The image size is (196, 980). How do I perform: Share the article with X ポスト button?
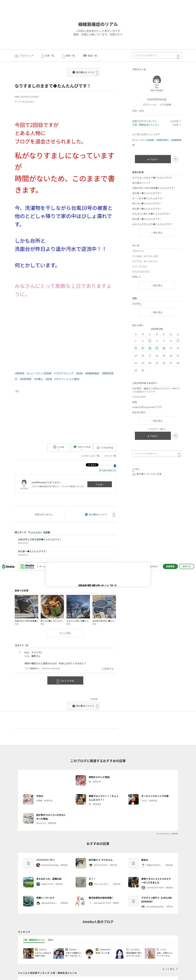coord(92,465)
